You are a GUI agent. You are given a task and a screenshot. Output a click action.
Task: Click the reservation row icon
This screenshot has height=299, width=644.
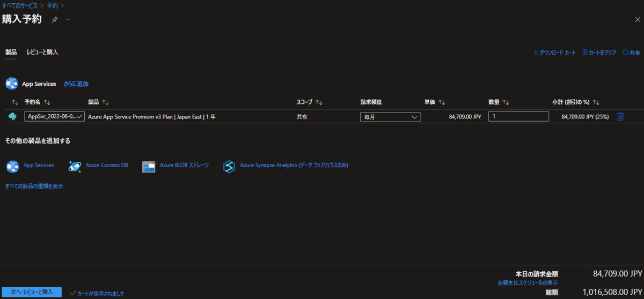tap(13, 116)
